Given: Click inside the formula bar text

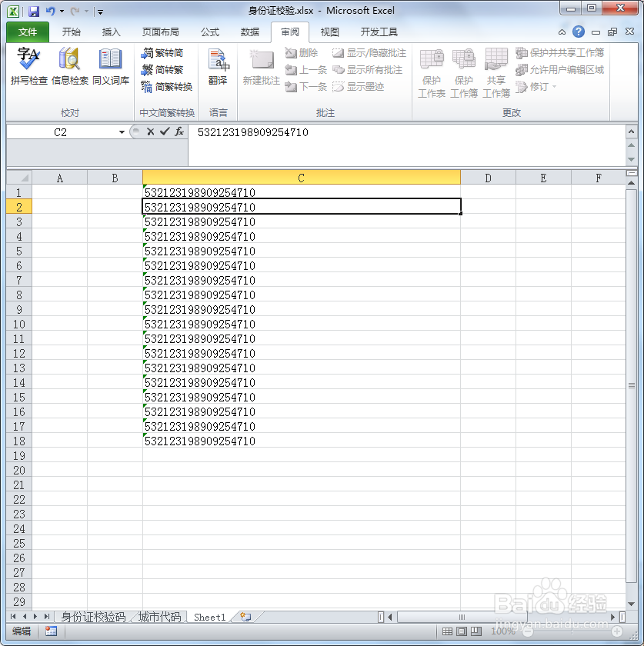Looking at the screenshot, I should point(252,132).
